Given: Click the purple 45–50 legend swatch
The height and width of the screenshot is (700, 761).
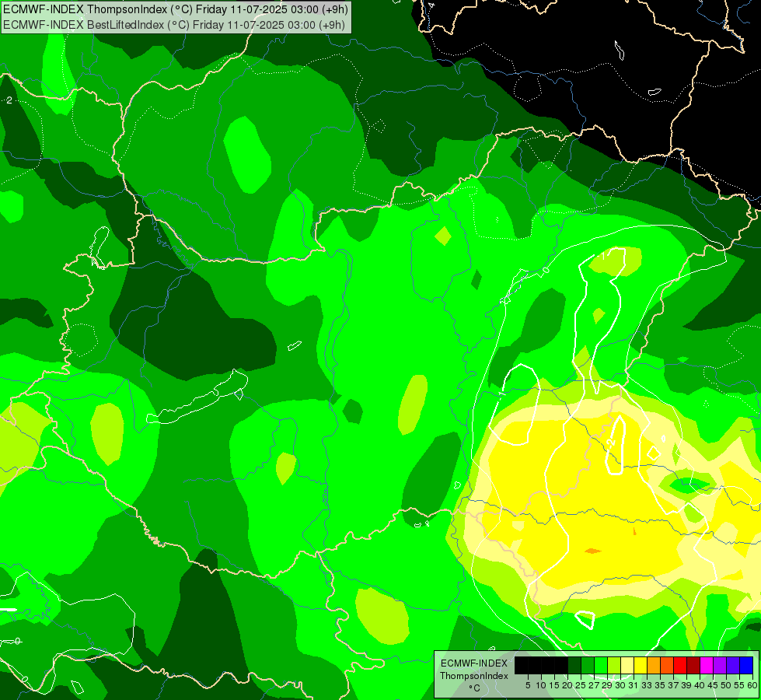Looking at the screenshot, I should pos(720,665).
